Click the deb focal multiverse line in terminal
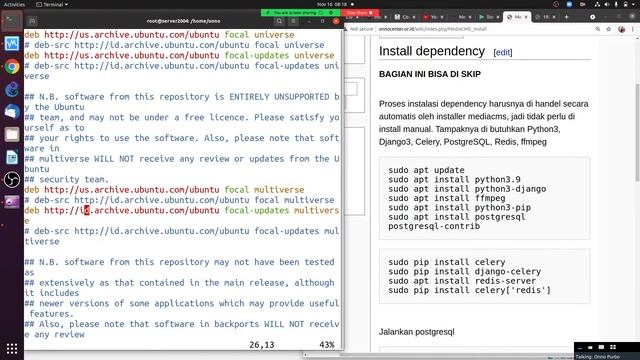This screenshot has height=360, width=640. [x=164, y=190]
